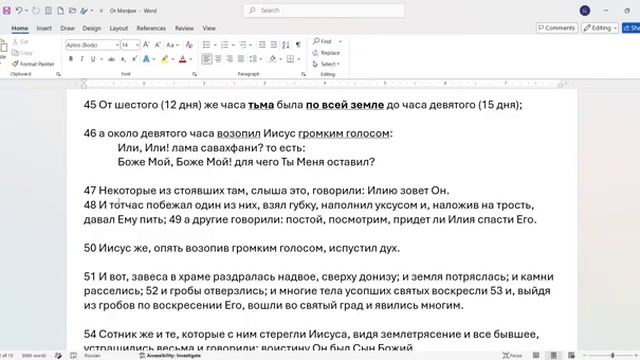Screen dimensions: 640x360
Task: Switch to the Home tab
Action: [20, 28]
